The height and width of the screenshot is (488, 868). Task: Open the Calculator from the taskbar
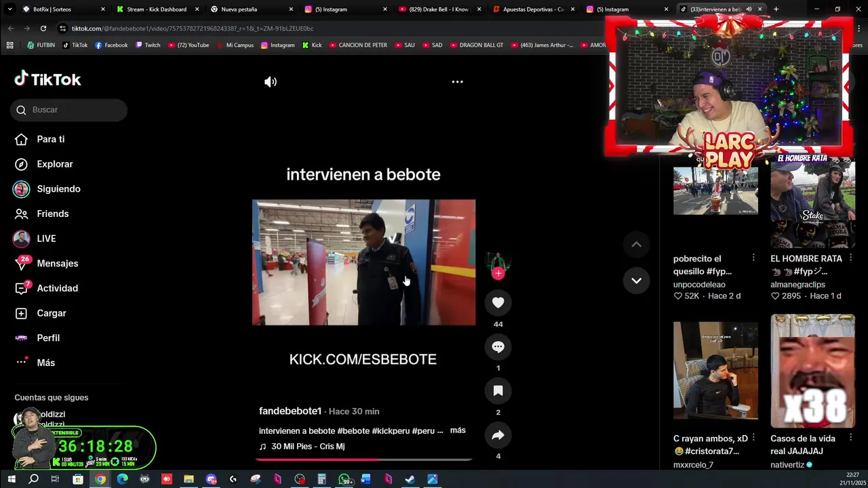[x=321, y=479]
